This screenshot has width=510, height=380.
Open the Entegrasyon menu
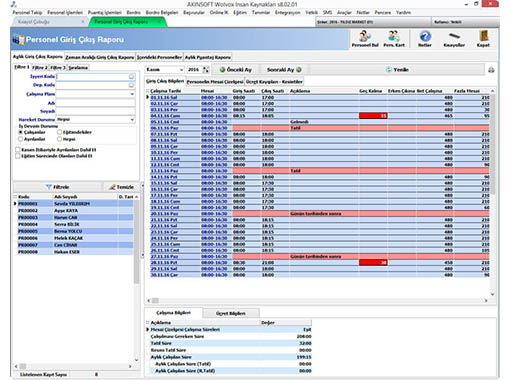click(x=288, y=12)
